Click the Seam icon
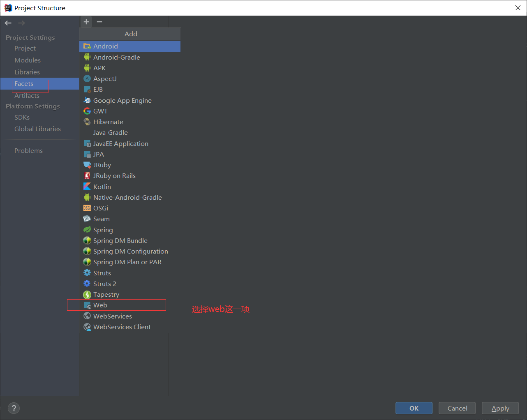This screenshot has height=420, width=527. (x=87, y=219)
